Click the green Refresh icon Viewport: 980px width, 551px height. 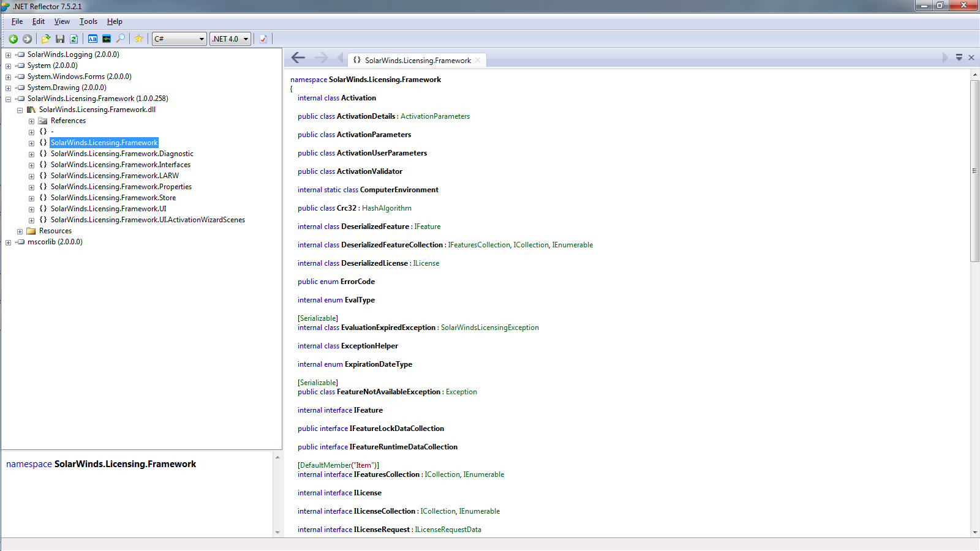click(x=73, y=39)
